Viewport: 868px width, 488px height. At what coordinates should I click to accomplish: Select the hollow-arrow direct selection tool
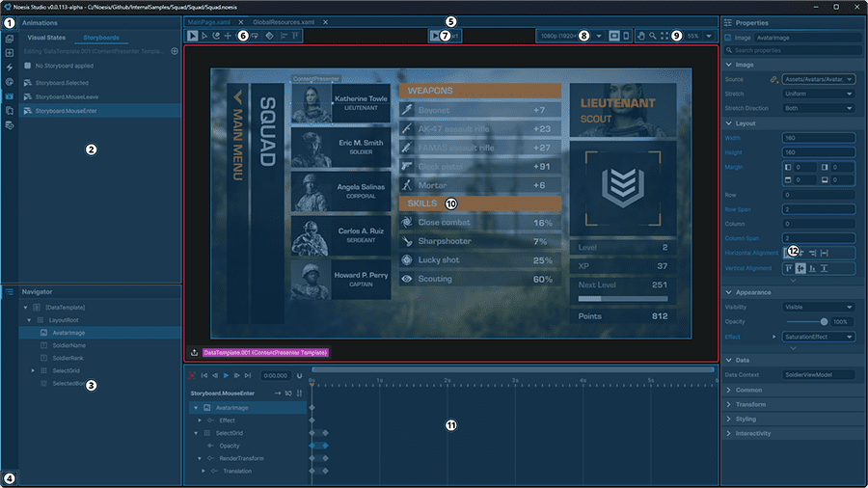[204, 36]
